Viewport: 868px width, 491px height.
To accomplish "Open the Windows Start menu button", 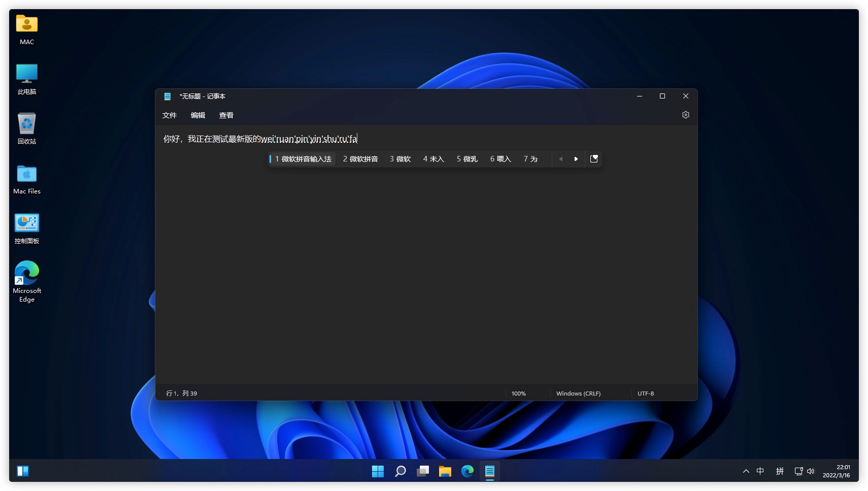I will 378,471.
